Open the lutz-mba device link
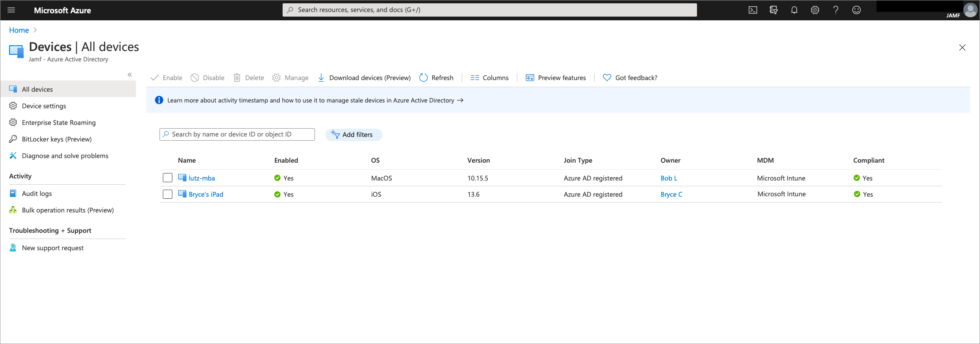The image size is (980, 344). point(202,178)
